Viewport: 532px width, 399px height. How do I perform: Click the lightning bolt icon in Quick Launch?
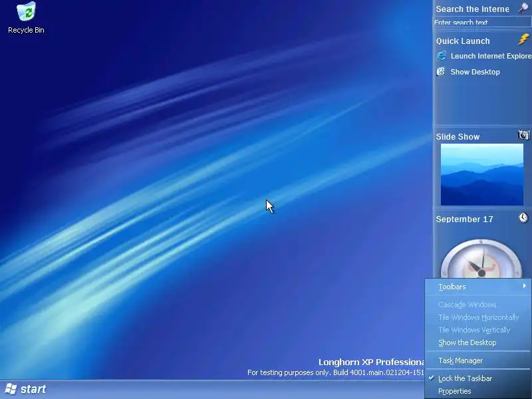click(x=523, y=39)
